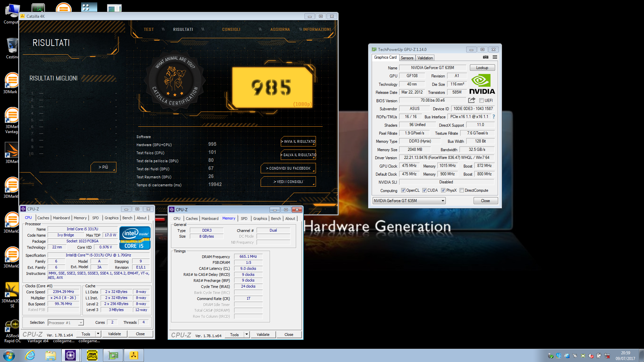Switch to the Validation tab in GPU-Z
The width and height of the screenshot is (644, 362).
(x=425, y=58)
